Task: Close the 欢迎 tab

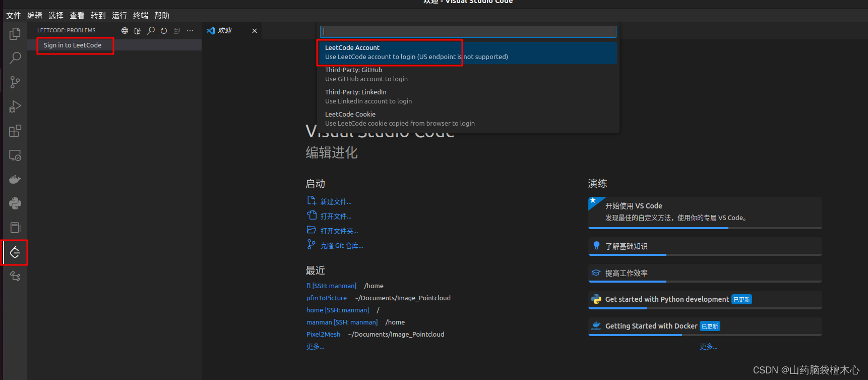Action: (255, 31)
